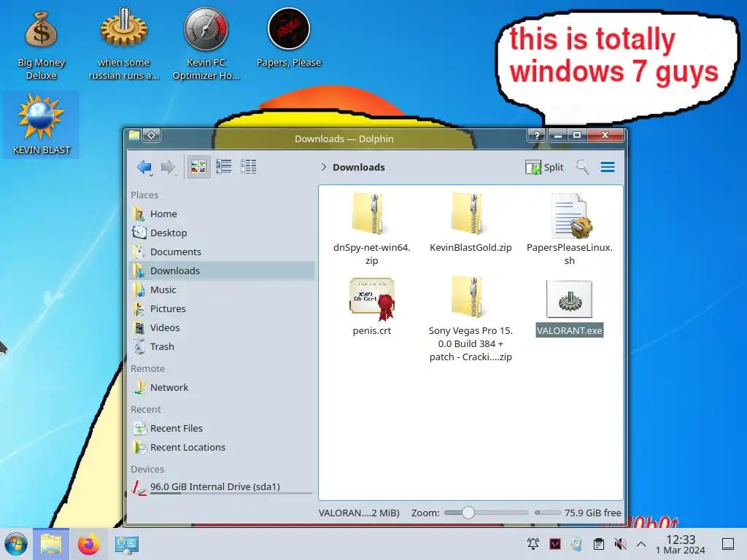
Task: Launch Firefox from the taskbar
Action: [88, 544]
